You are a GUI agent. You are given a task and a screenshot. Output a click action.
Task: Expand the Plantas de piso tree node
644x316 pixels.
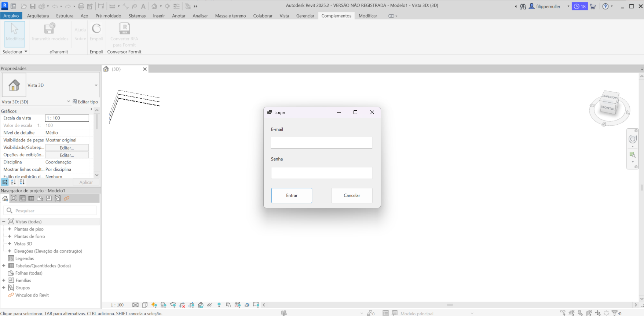coord(10,229)
